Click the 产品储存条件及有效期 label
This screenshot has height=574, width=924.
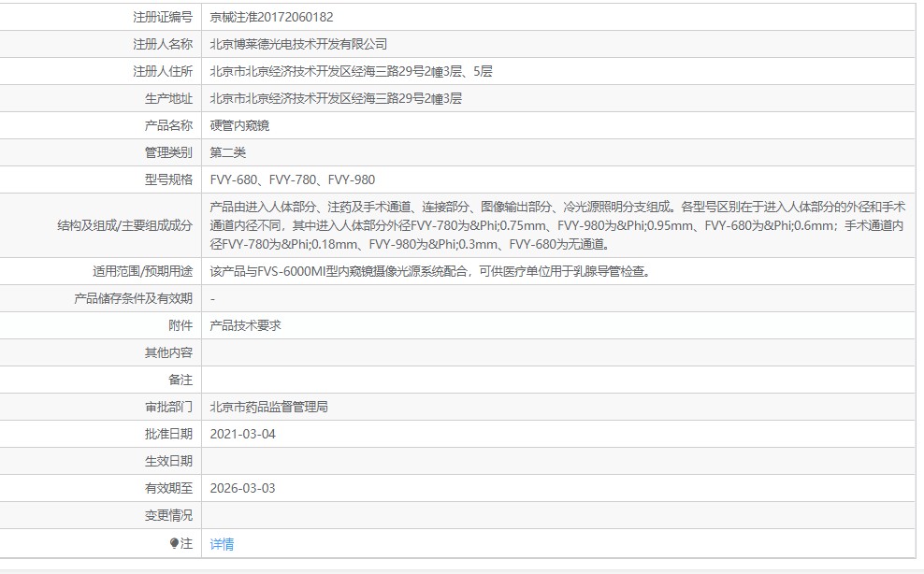click(133, 298)
